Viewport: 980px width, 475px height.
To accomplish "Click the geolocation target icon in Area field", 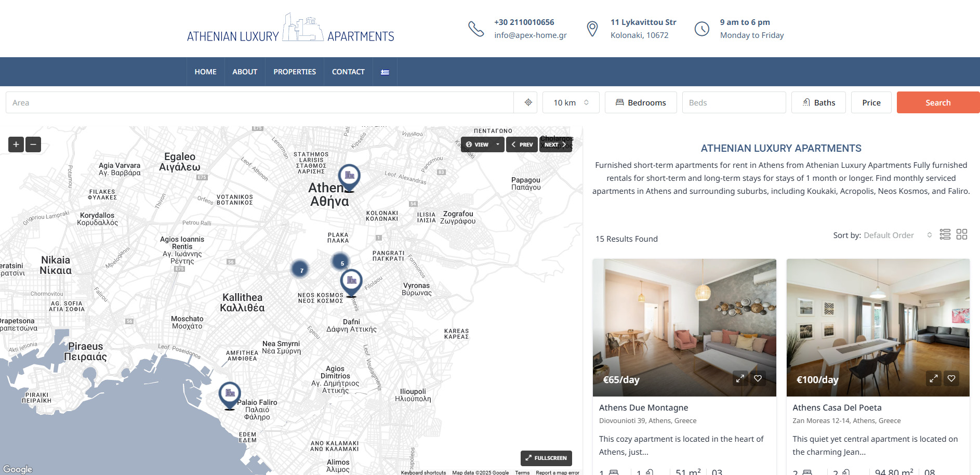I will click(x=528, y=102).
